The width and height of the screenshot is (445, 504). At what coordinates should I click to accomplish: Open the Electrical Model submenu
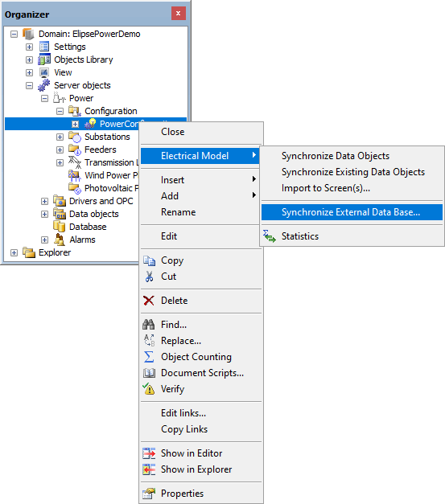tap(200, 156)
